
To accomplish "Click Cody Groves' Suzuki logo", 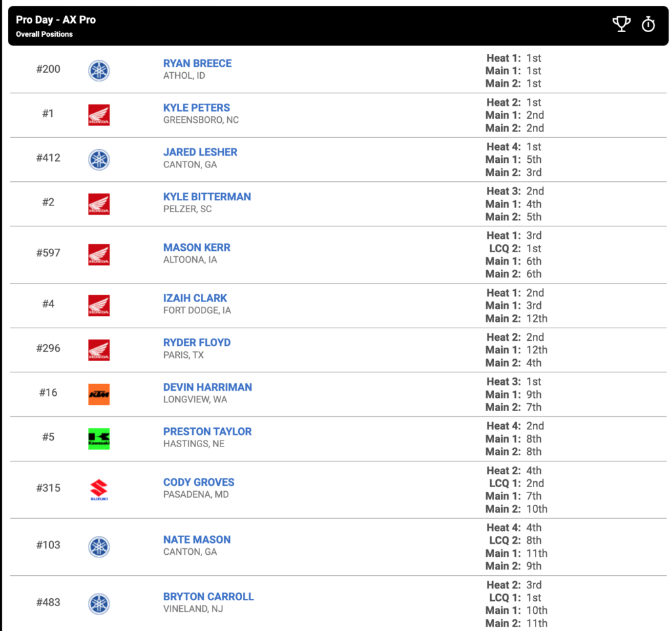I will 99,490.
